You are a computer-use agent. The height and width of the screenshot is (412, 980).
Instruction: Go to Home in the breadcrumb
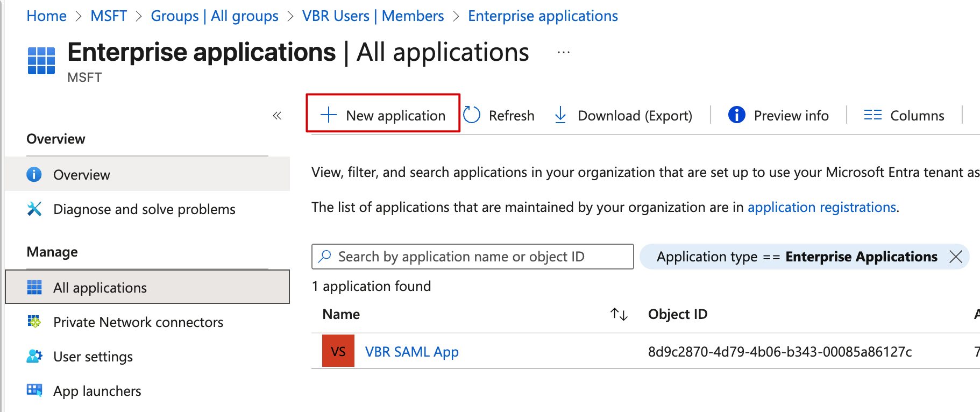[x=46, y=16]
